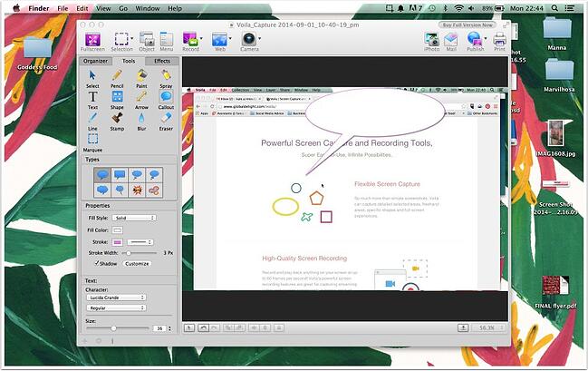Choose the highlighted oval callout type
The height and width of the screenshot is (371, 588).
(x=102, y=174)
